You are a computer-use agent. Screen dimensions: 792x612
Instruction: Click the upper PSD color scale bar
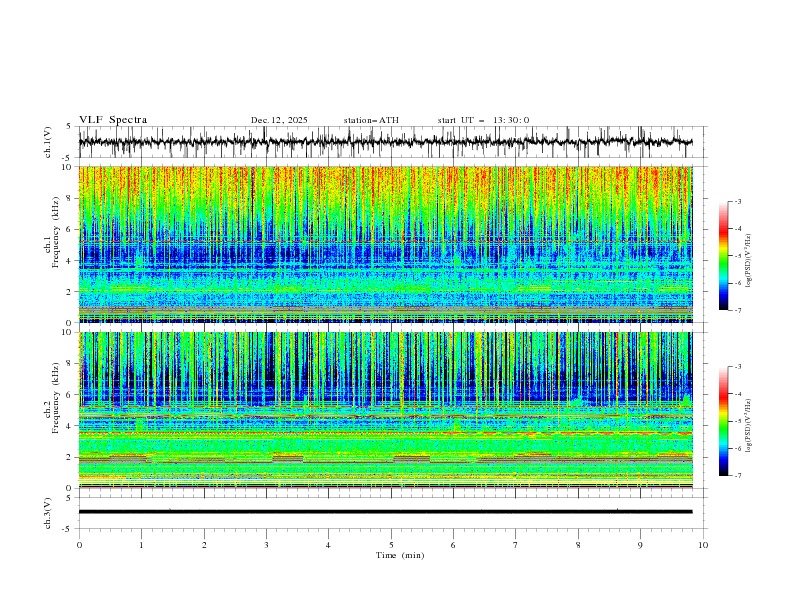coord(724,256)
